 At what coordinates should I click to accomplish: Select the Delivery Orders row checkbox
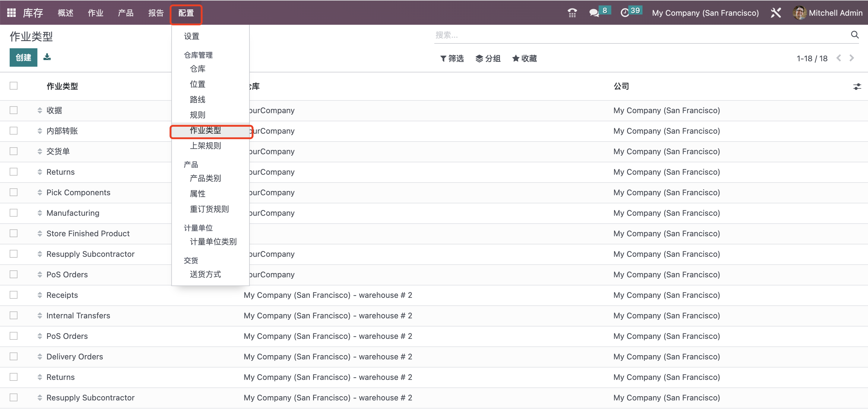pos(14,357)
